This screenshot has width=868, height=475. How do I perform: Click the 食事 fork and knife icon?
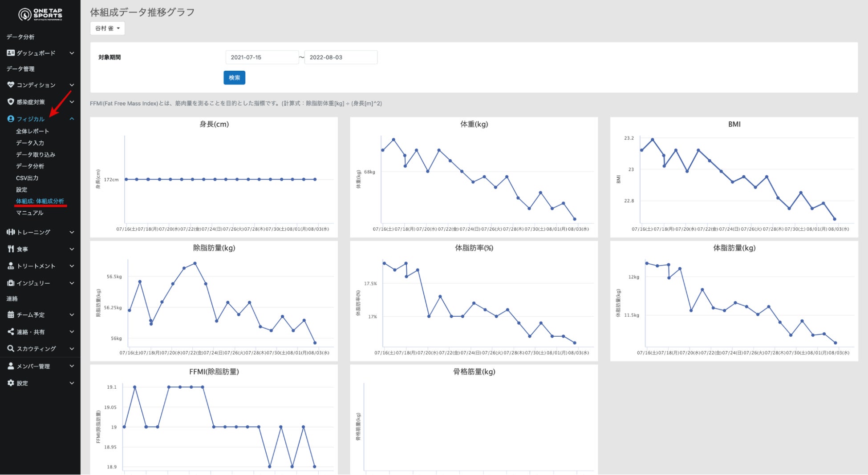click(x=11, y=249)
